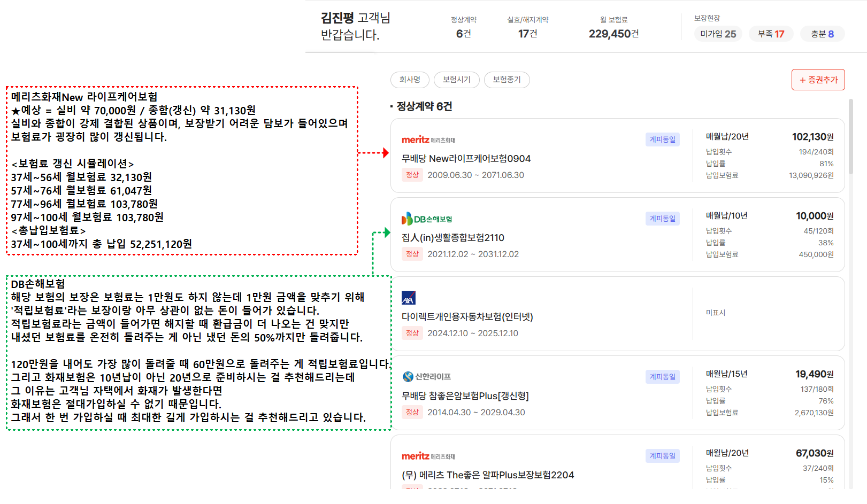Click the 194/240회 payment count

point(816,152)
